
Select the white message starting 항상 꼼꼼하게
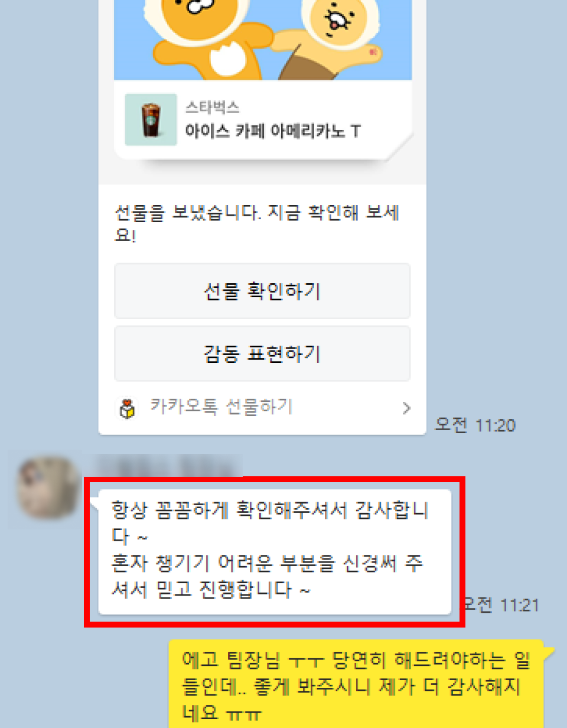[275, 552]
